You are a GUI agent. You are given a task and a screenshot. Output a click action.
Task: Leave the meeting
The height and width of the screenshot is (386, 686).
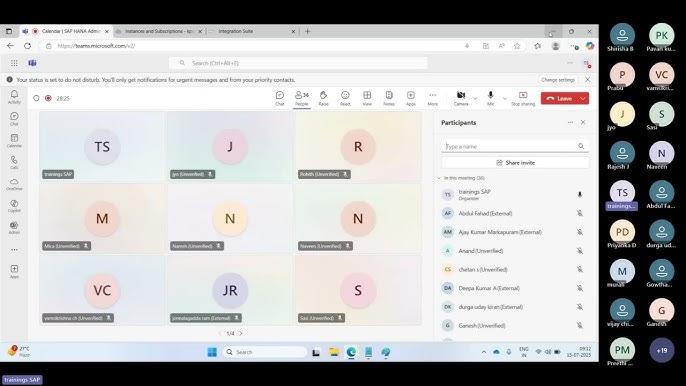tap(560, 98)
